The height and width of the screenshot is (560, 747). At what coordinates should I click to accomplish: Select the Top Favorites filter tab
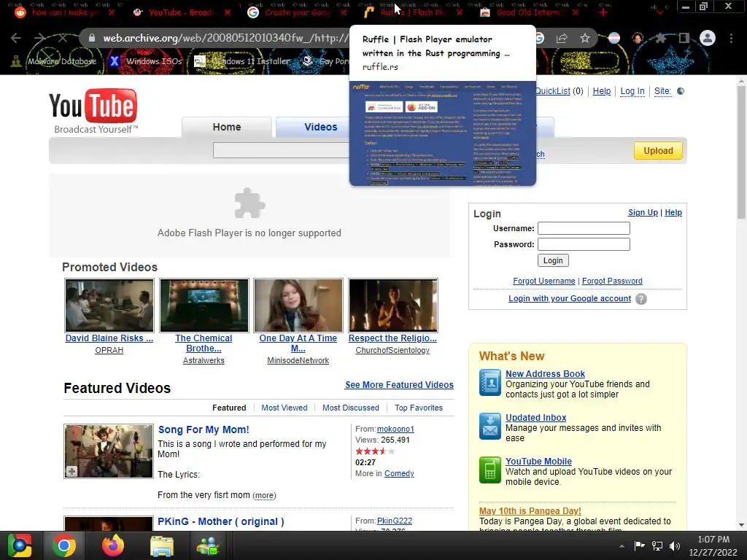click(419, 408)
